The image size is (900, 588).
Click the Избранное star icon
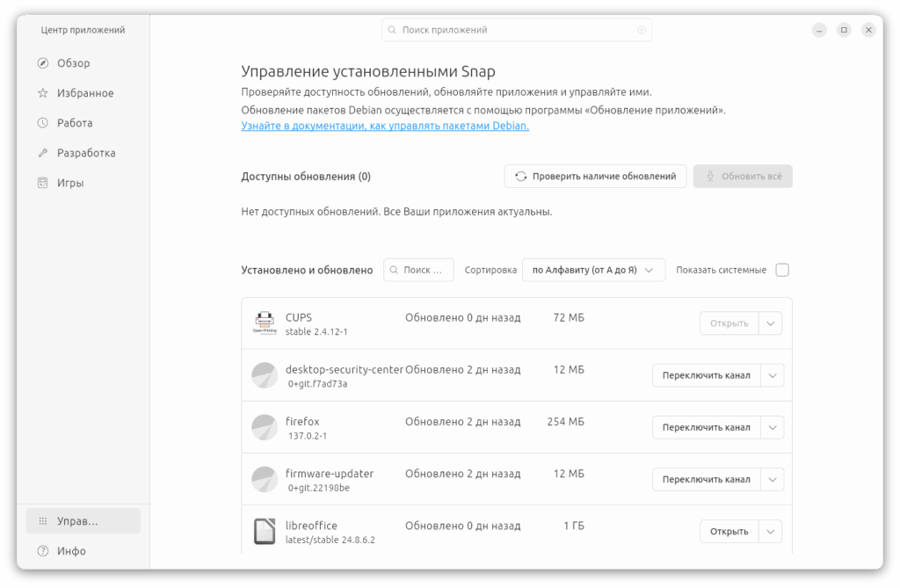point(43,93)
